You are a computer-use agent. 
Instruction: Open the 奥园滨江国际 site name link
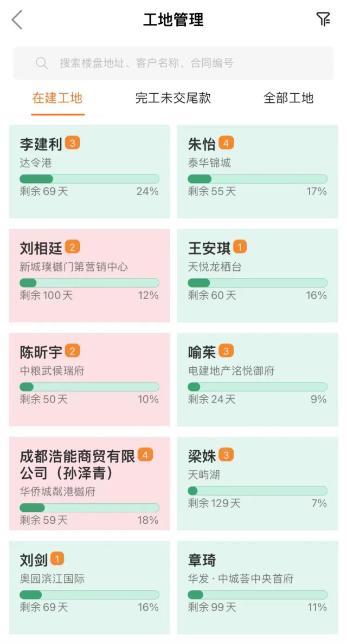52,578
